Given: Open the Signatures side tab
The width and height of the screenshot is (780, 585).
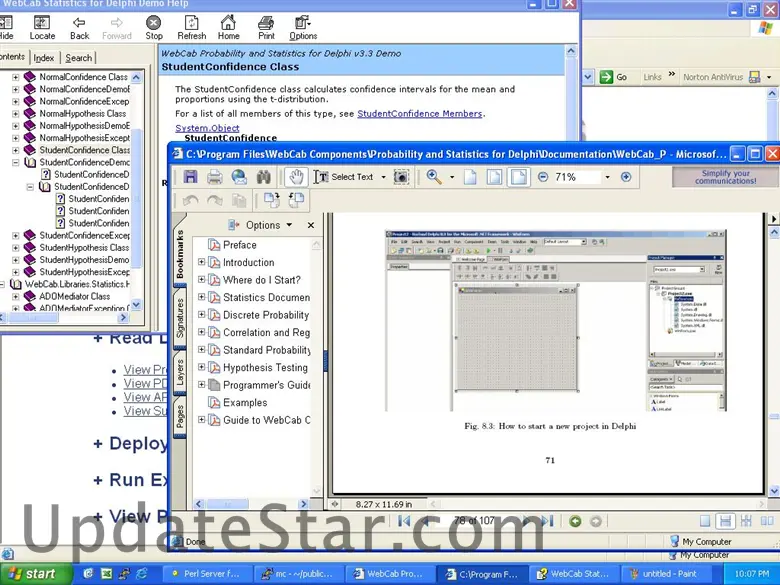Looking at the screenshot, I should click(x=180, y=318).
